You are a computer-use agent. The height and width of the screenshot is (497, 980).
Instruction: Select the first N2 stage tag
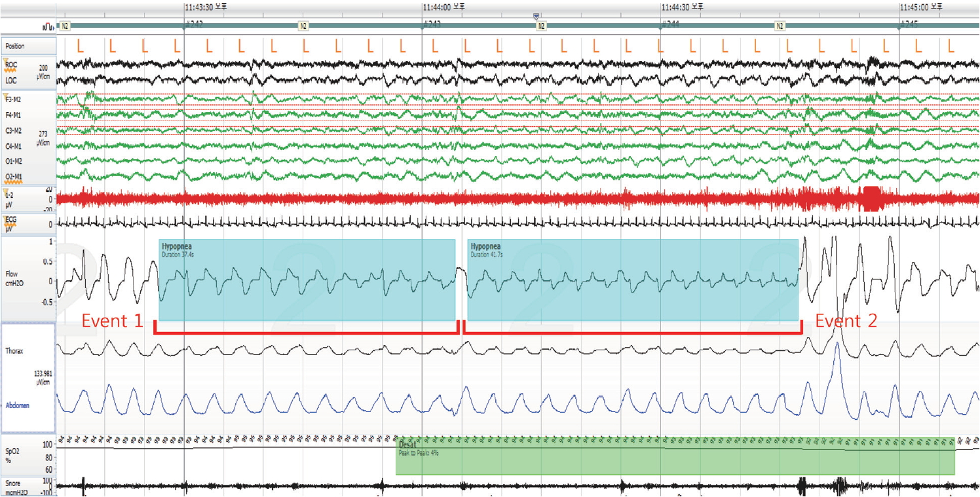tap(65, 26)
